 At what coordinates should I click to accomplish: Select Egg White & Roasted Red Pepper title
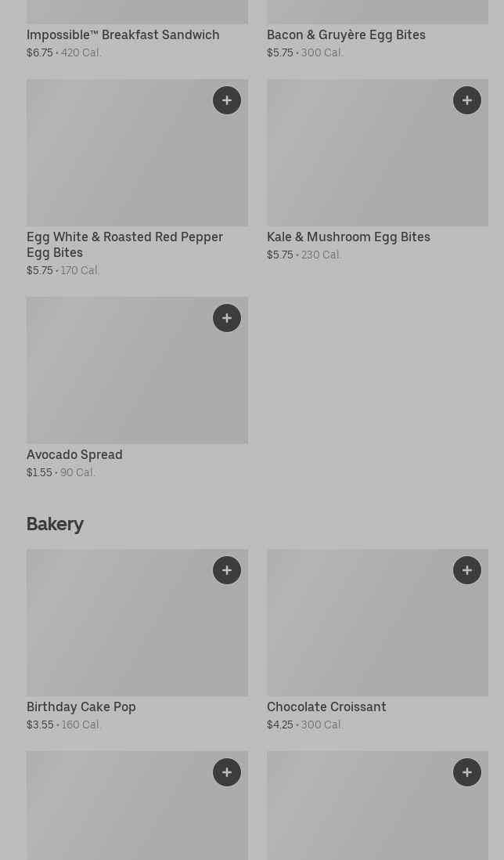124,244
